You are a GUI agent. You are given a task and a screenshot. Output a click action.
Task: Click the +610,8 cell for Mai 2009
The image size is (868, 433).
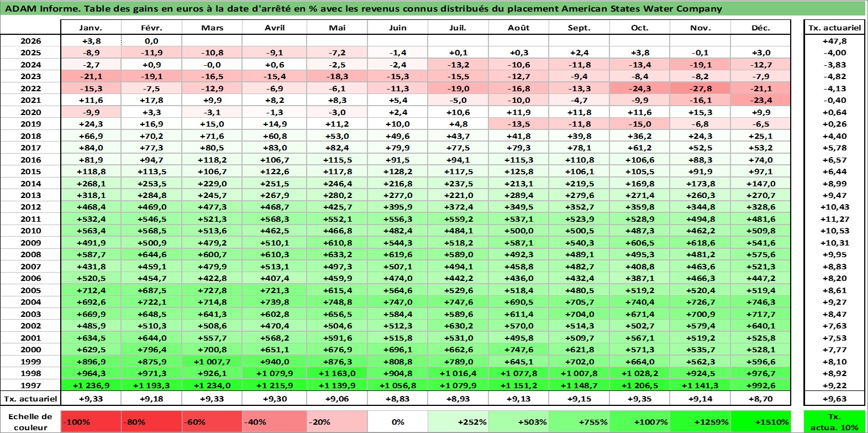pyautogui.click(x=337, y=243)
